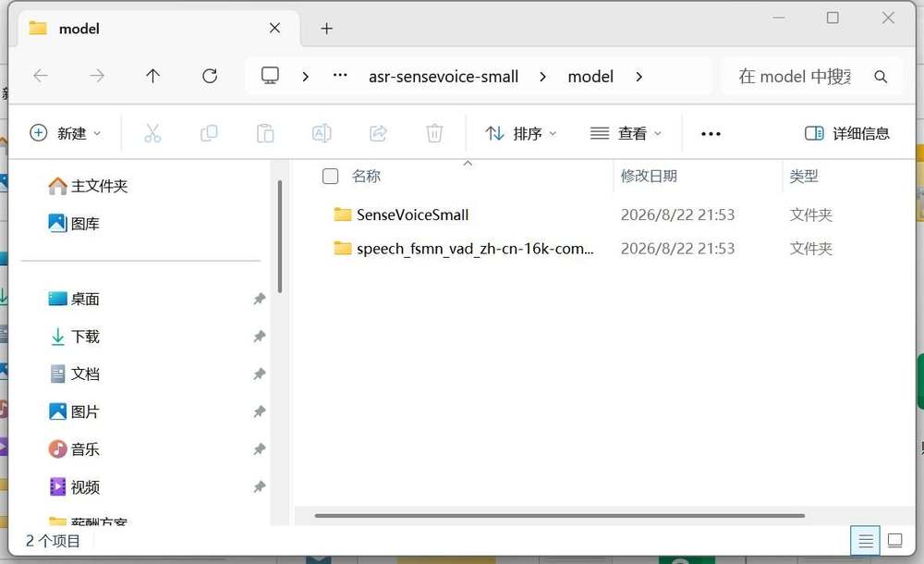Click the Share icon
This screenshot has height=564, width=924.
point(378,133)
